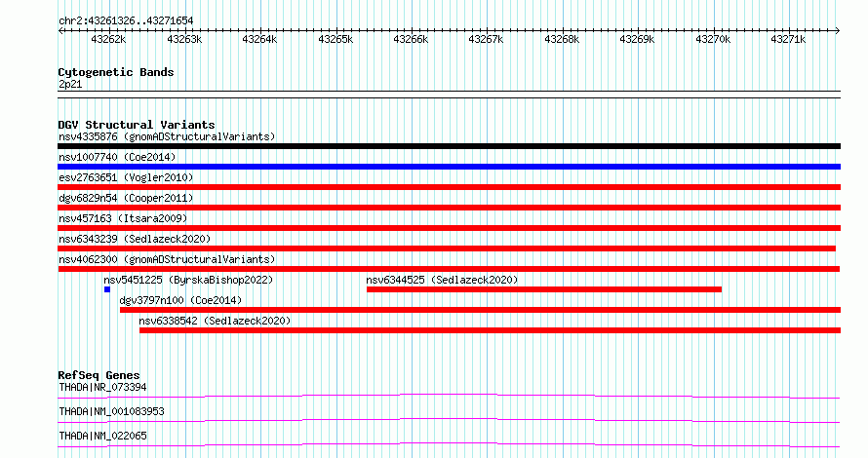Select the 2p21 band label
This screenshot has width=868, height=458.
click(70, 84)
